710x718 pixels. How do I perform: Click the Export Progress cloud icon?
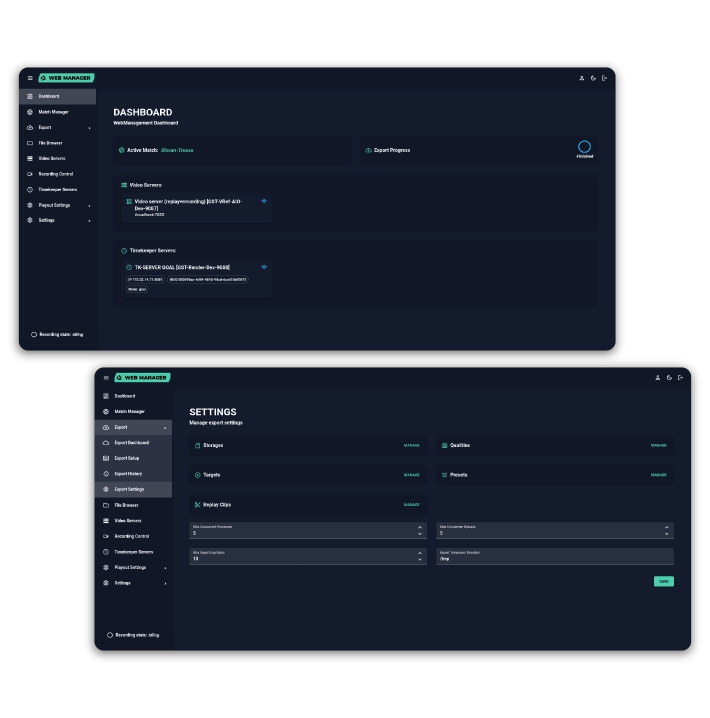pyautogui.click(x=369, y=150)
